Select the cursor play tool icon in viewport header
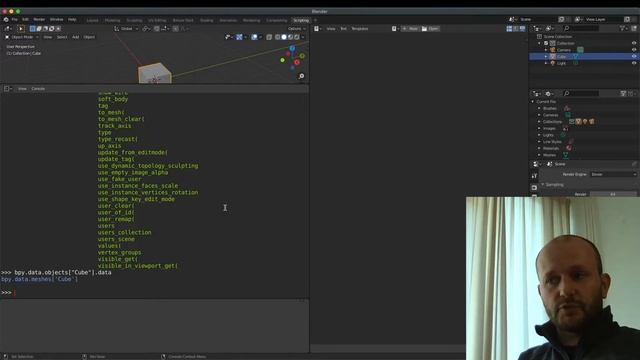The image size is (640, 360). click(21, 29)
